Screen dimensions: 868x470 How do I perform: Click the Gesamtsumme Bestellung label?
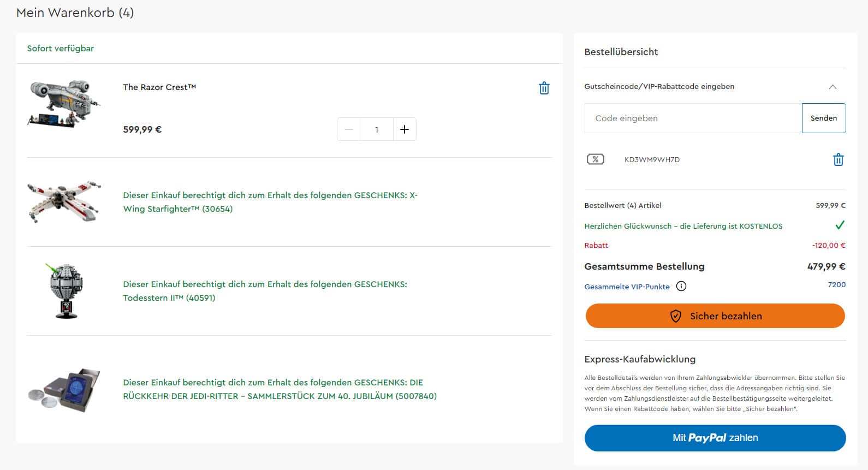pyautogui.click(x=644, y=266)
